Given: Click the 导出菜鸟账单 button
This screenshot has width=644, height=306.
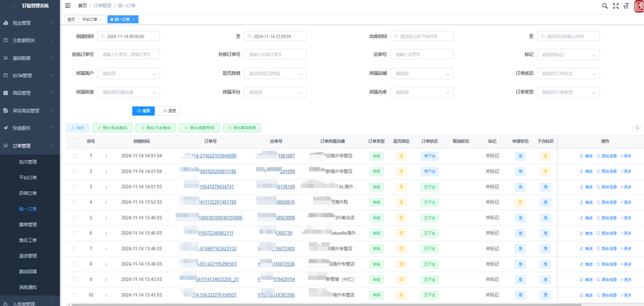Looking at the screenshot, I should click(242, 128).
